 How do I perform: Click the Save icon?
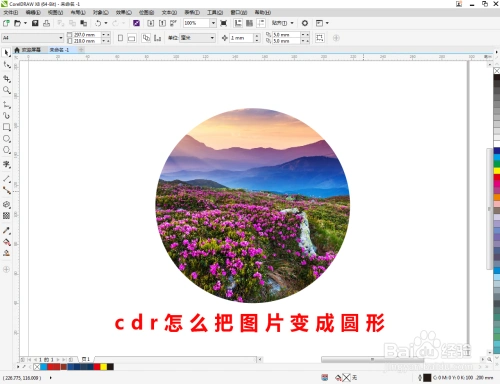35,23
